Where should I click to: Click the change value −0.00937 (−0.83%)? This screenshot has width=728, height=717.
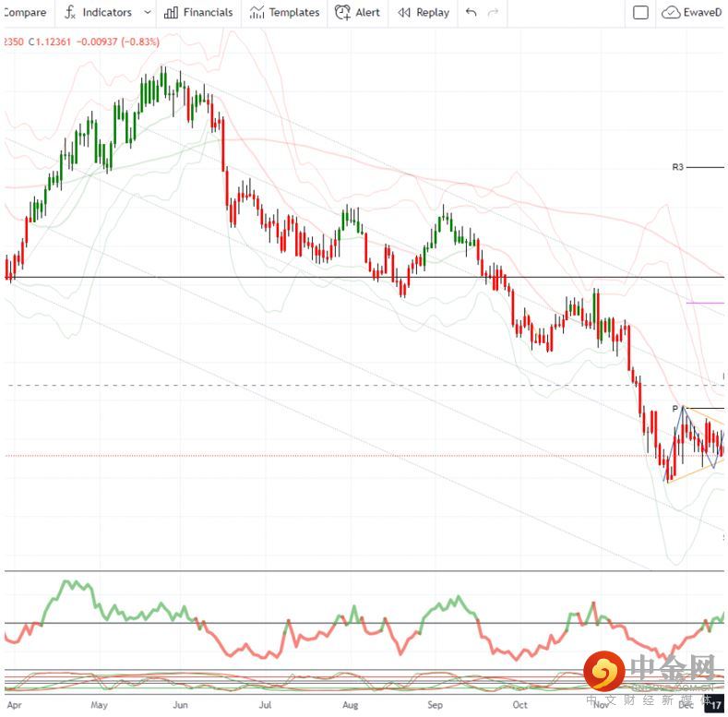point(118,42)
